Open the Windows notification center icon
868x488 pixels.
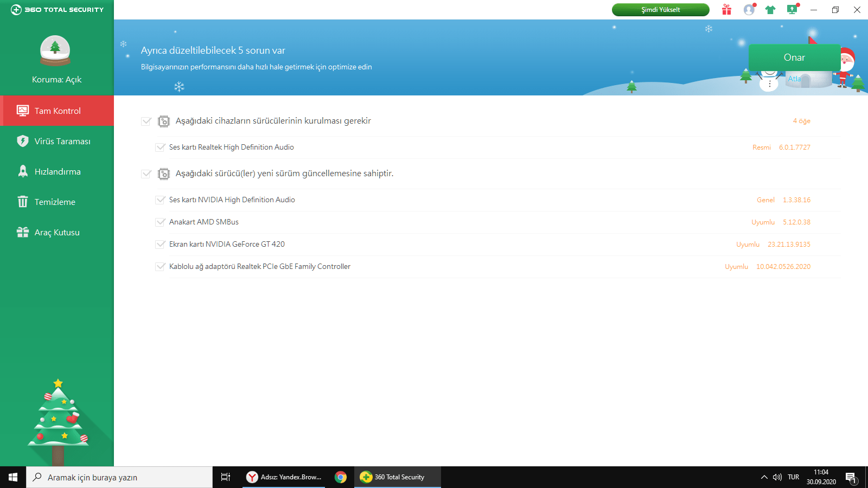[x=851, y=478]
